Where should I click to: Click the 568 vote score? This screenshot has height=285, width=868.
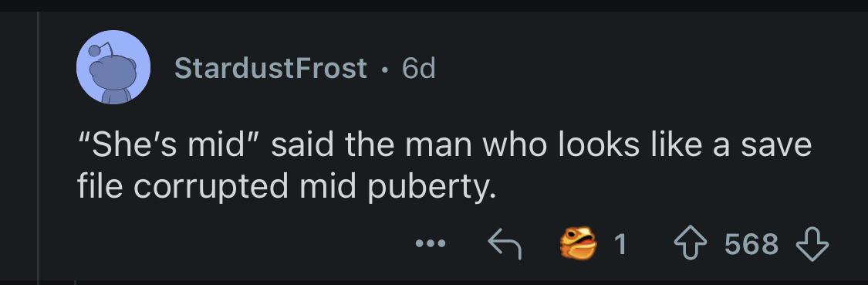pos(751,243)
